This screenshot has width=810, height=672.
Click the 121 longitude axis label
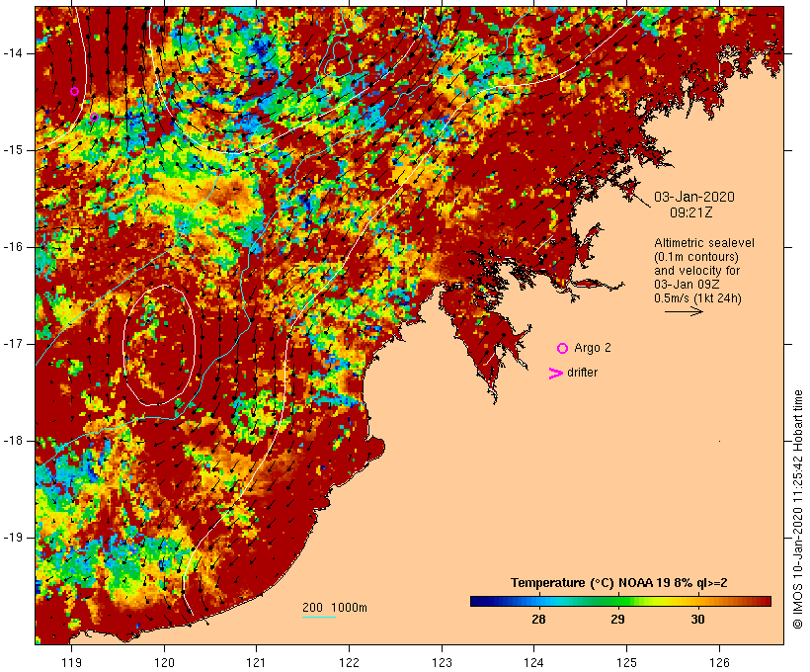click(256, 662)
